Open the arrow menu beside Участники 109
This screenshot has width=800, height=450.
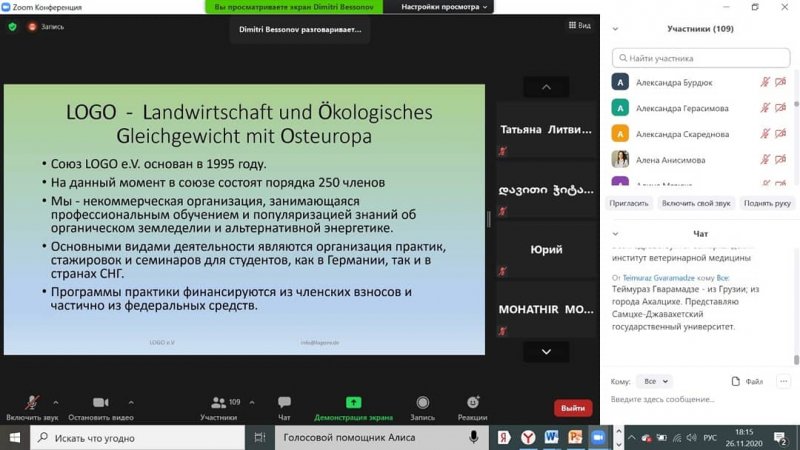(x=252, y=403)
